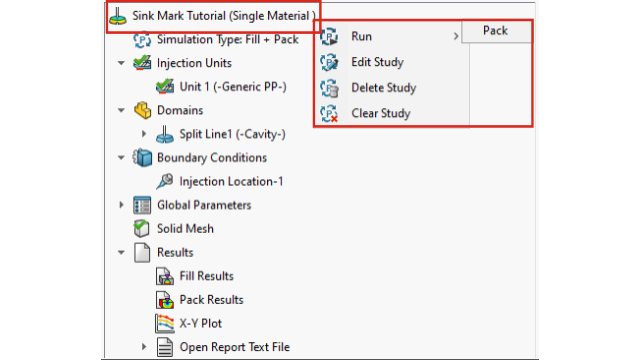
Task: Expand the Global Parameters node
Action: click(x=121, y=205)
